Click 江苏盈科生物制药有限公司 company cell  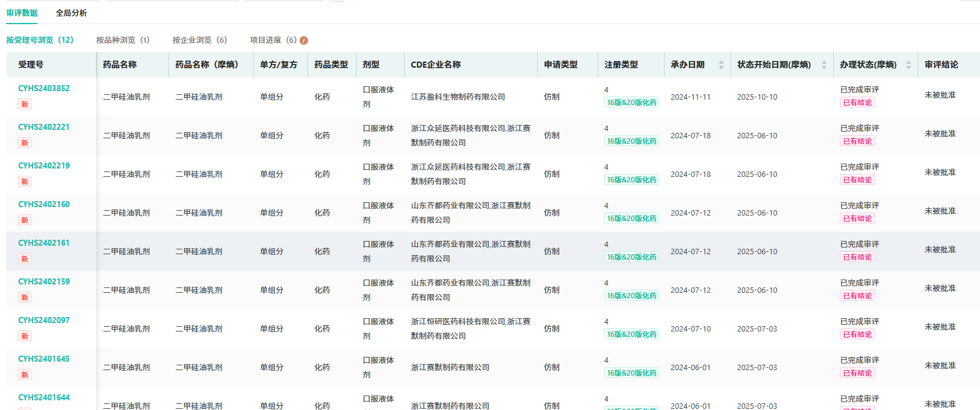[x=458, y=97]
